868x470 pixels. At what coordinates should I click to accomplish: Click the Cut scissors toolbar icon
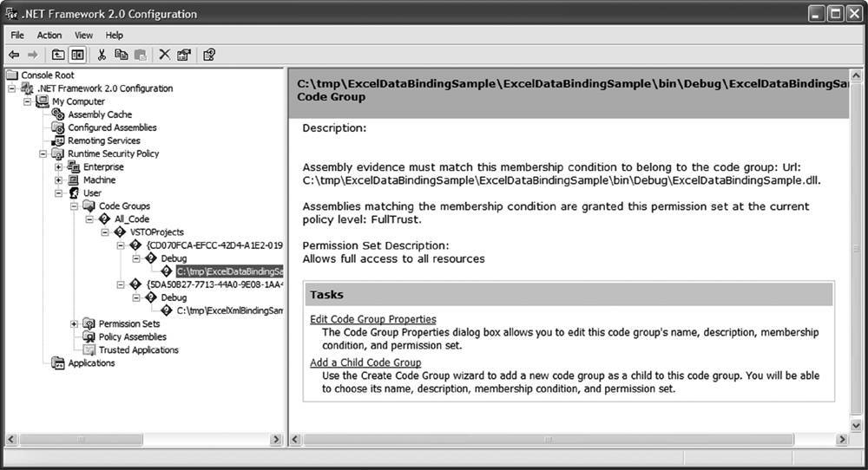(x=102, y=55)
